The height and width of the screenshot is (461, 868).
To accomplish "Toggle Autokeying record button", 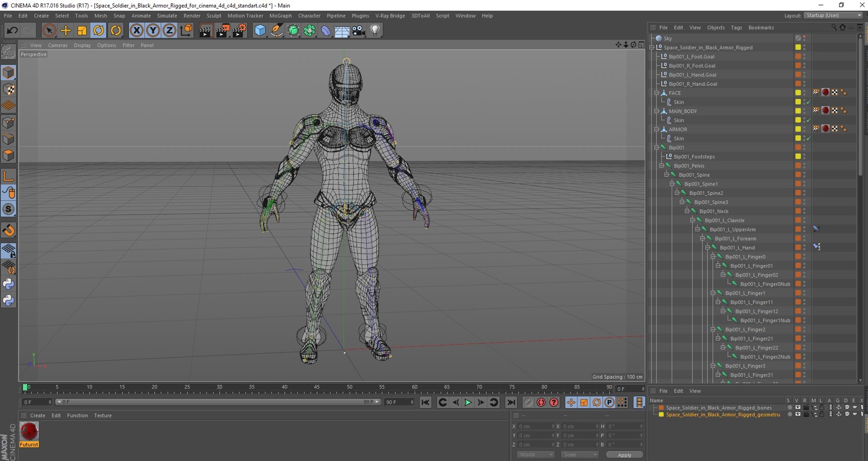I will pyautogui.click(x=541, y=402).
